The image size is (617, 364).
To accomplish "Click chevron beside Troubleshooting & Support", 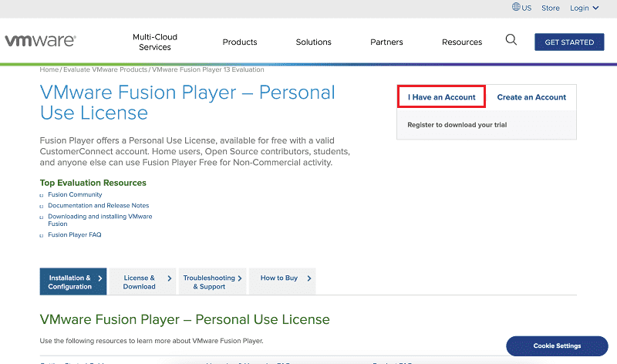I will (240, 278).
